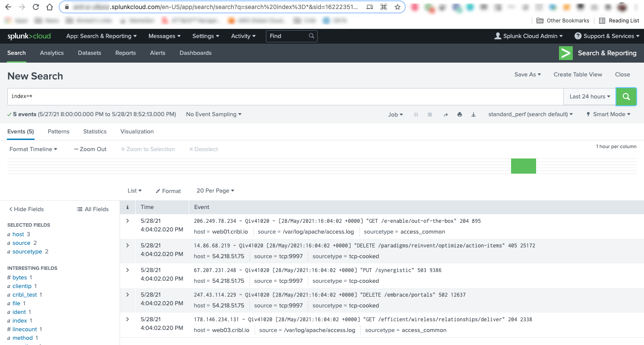Stop the search job
This screenshot has height=345, width=644.
[x=429, y=114]
